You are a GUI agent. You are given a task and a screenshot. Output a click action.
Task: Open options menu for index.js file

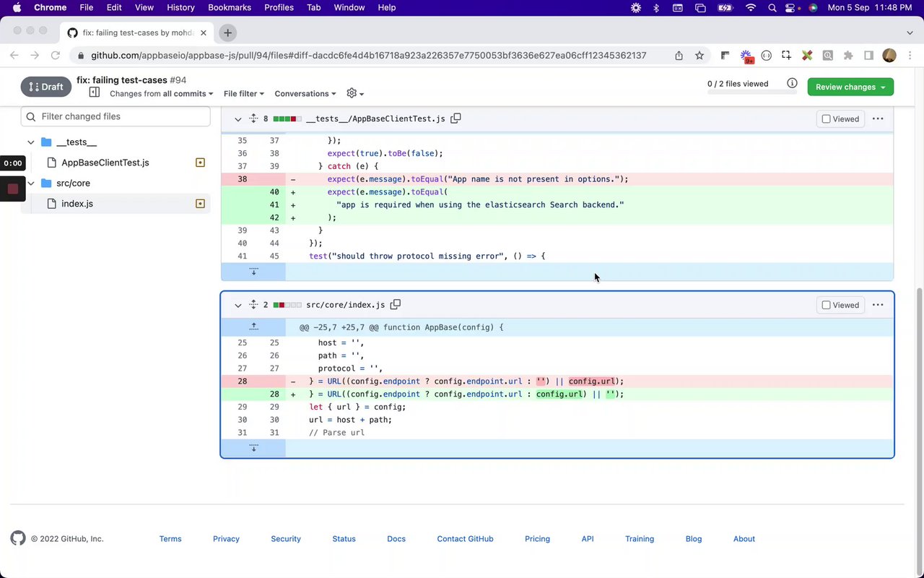(878, 305)
